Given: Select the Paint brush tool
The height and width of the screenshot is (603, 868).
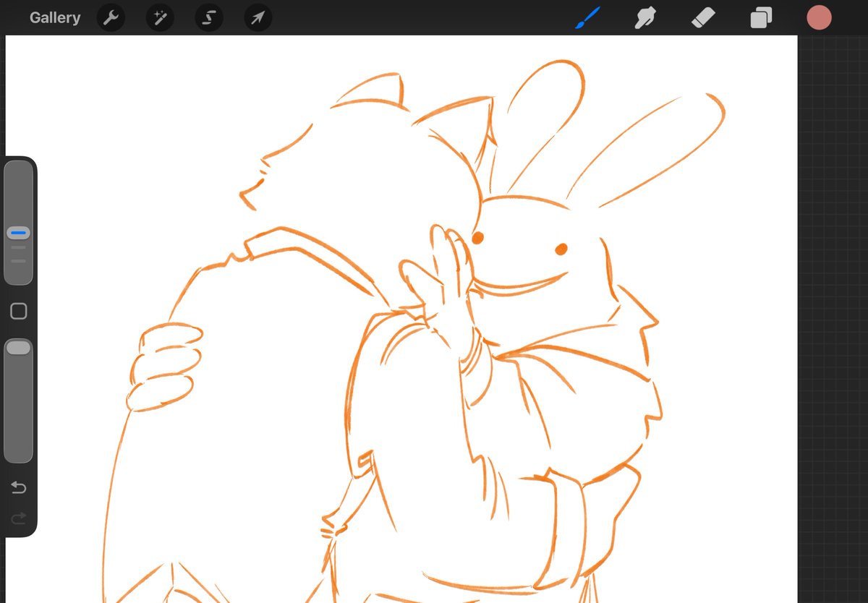Looking at the screenshot, I should point(588,17).
